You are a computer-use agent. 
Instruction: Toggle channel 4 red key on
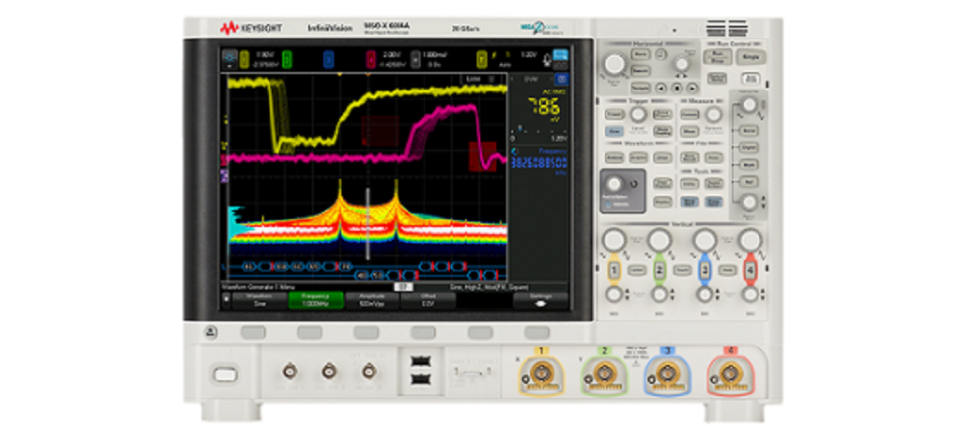pyautogui.click(x=750, y=270)
